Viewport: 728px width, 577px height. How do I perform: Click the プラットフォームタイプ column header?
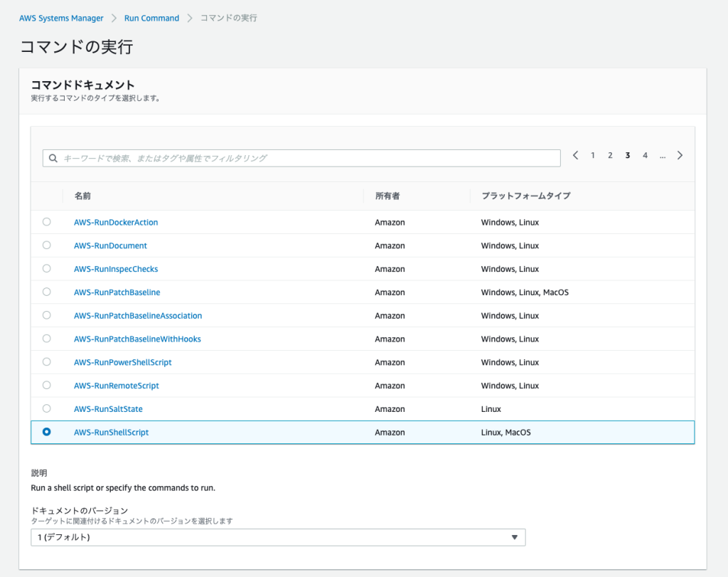click(526, 196)
